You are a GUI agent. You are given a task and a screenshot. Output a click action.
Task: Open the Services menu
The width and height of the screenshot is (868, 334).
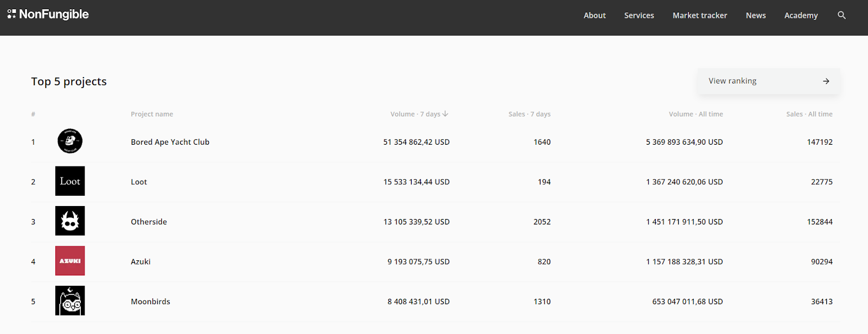tap(639, 15)
